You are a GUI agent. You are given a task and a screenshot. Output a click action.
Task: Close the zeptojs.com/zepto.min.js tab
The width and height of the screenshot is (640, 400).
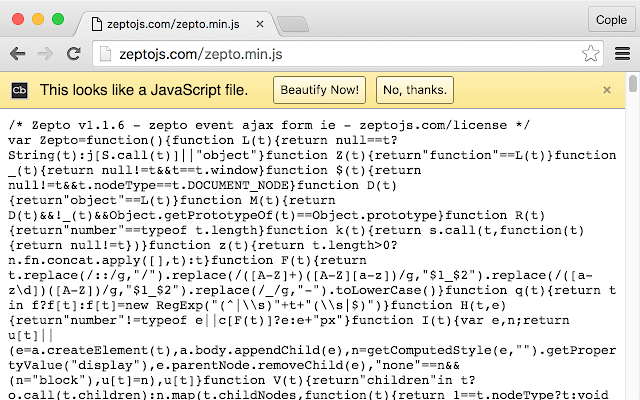point(260,24)
